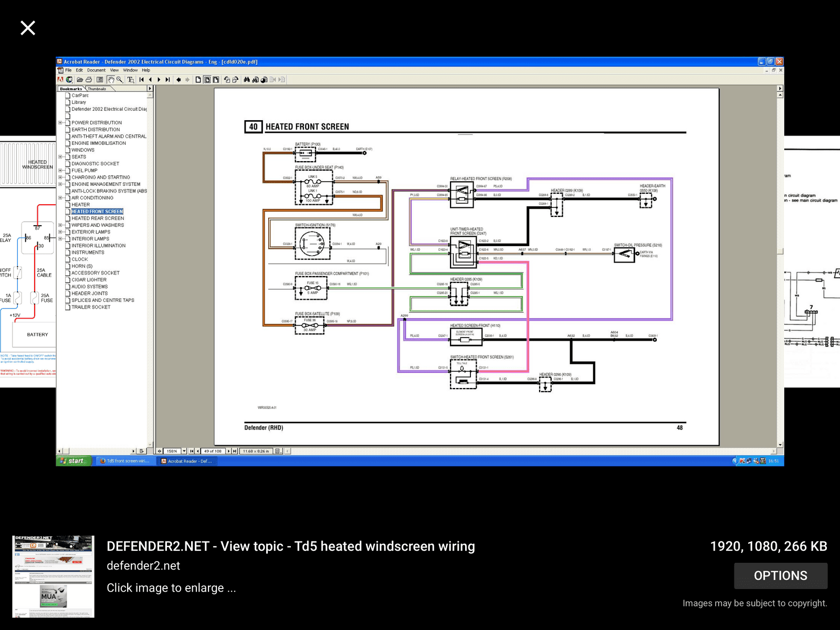Viewport: 840px width, 630px height.
Task: Open the Document menu
Action: point(96,70)
